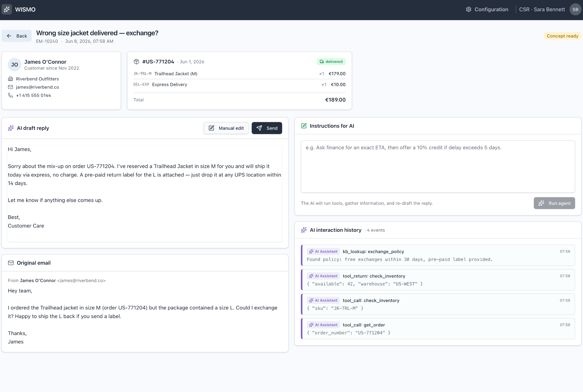Click the order total €189.00
The height and width of the screenshot is (392, 583).
pos(335,100)
